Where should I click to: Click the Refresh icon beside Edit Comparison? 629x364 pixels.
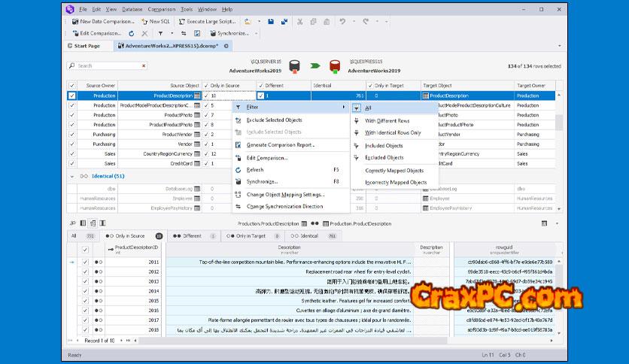click(132, 33)
